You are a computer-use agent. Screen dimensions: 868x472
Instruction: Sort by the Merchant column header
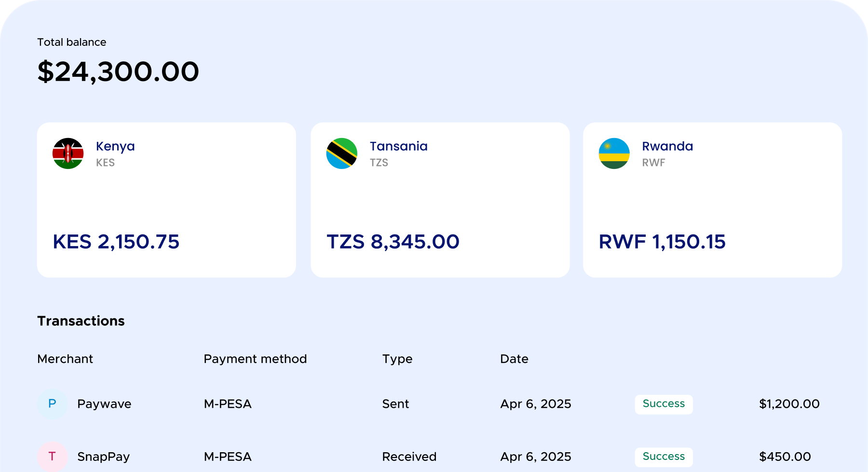point(65,359)
